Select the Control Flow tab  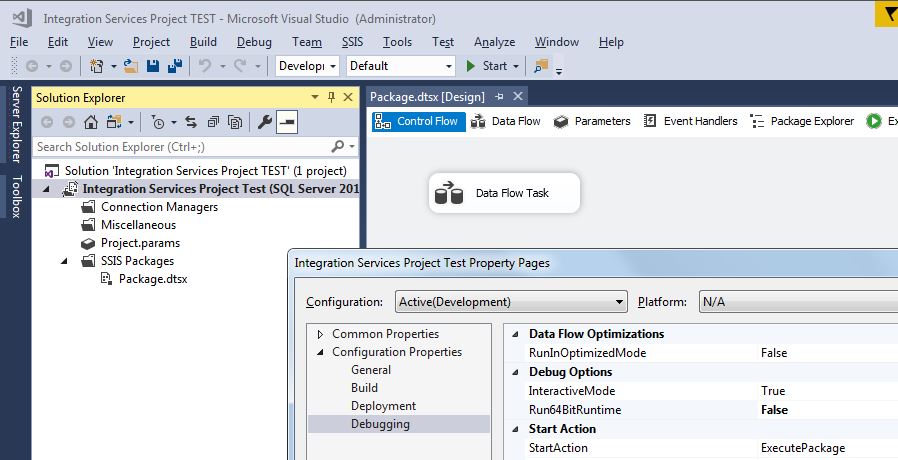[x=418, y=121]
